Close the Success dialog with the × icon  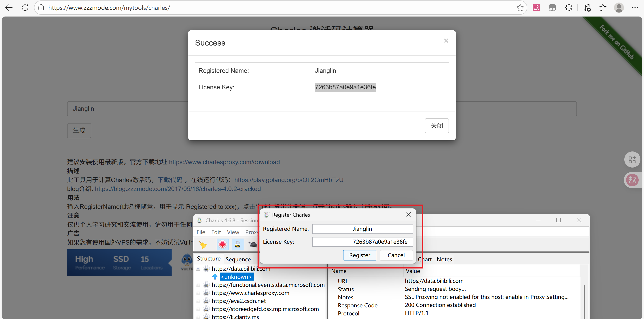446,40
